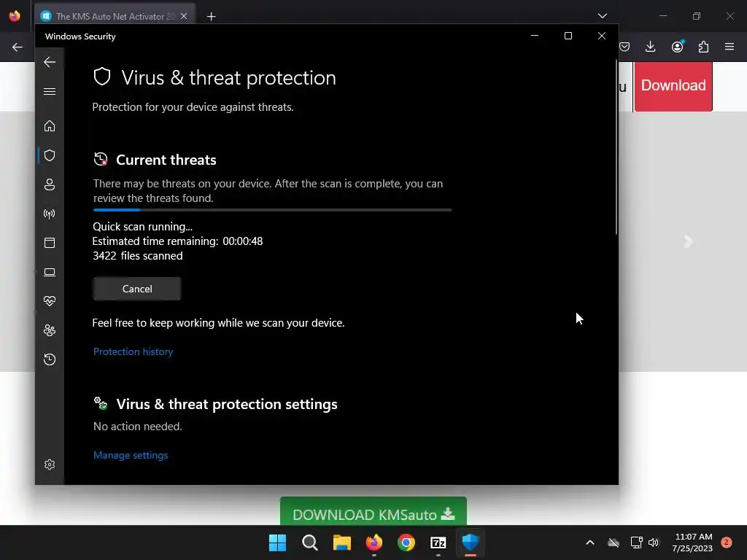Open Windows Security settings gear
Screen dimensions: 747x560
(50, 464)
